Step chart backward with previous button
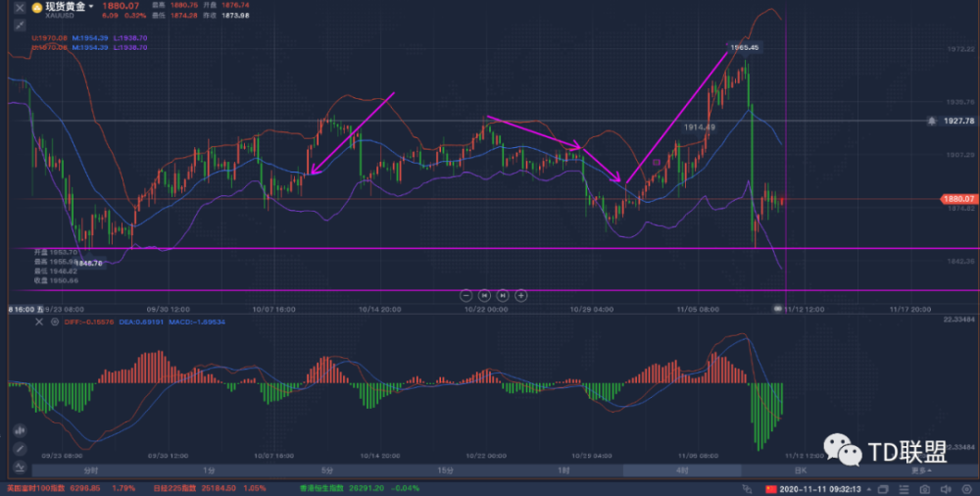The image size is (980, 496). click(484, 294)
